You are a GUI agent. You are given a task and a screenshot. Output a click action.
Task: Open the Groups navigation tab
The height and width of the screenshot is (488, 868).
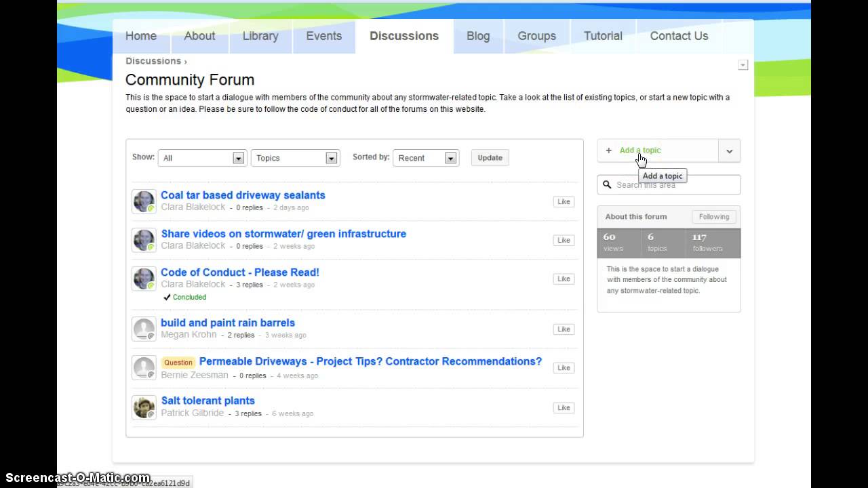(x=536, y=36)
